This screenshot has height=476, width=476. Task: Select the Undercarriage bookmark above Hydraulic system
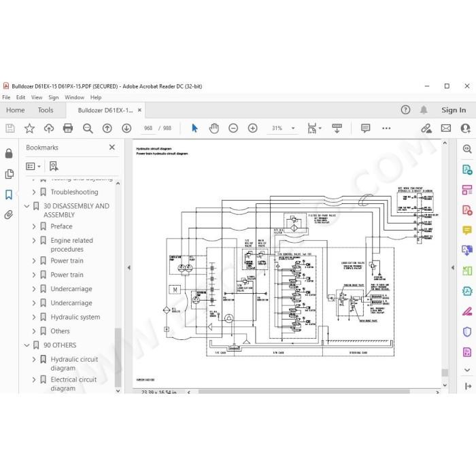point(71,303)
